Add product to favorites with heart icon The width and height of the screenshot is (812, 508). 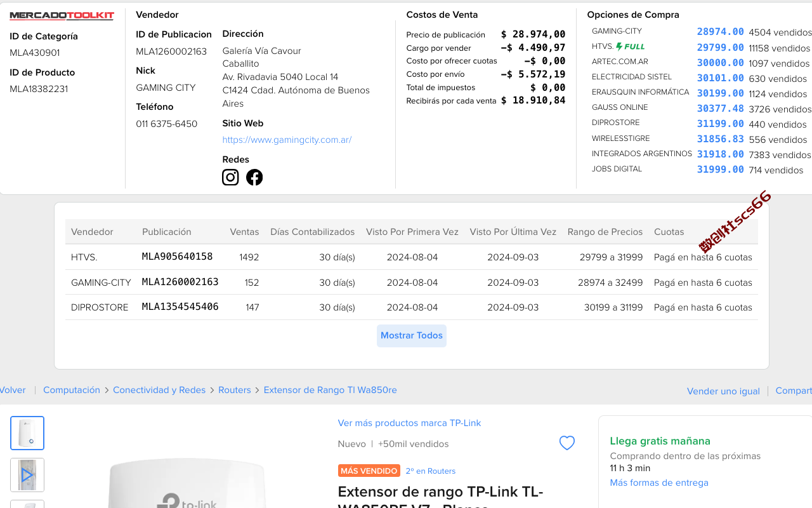pos(567,443)
